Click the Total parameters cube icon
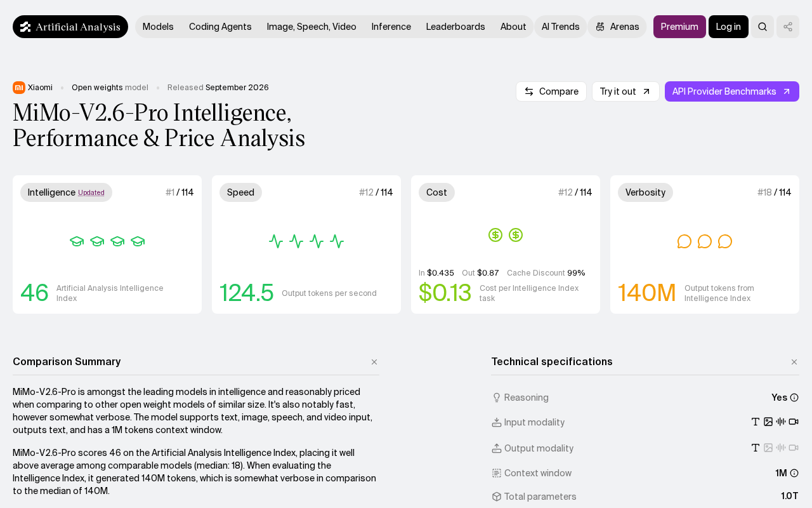 point(497,497)
